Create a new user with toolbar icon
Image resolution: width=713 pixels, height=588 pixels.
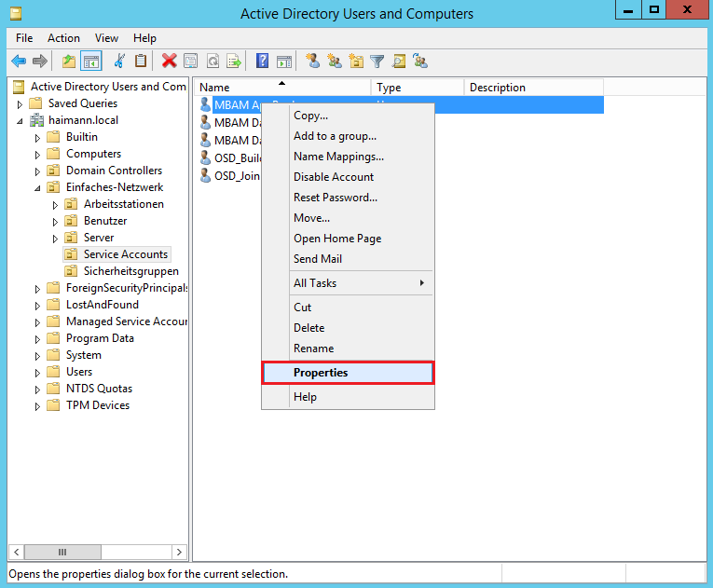312,61
